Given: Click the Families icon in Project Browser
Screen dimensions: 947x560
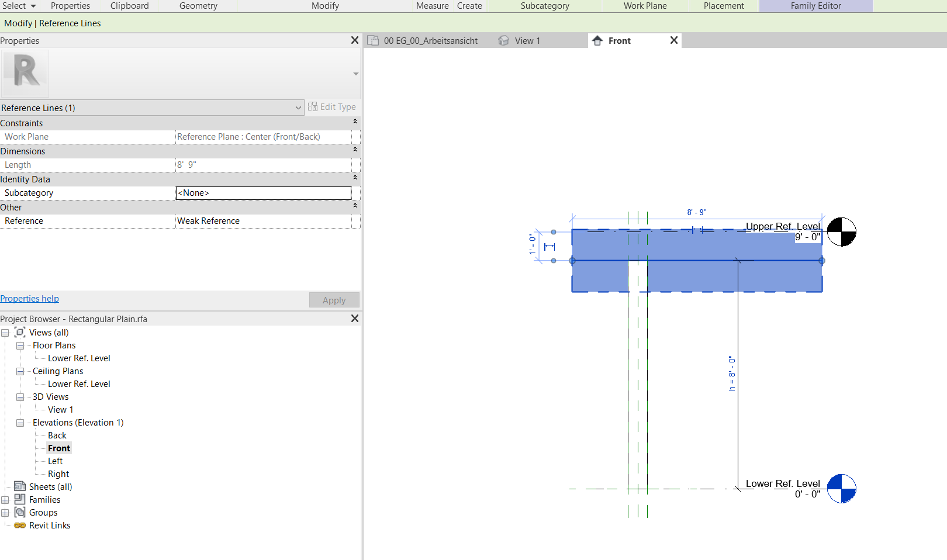Looking at the screenshot, I should [x=20, y=499].
